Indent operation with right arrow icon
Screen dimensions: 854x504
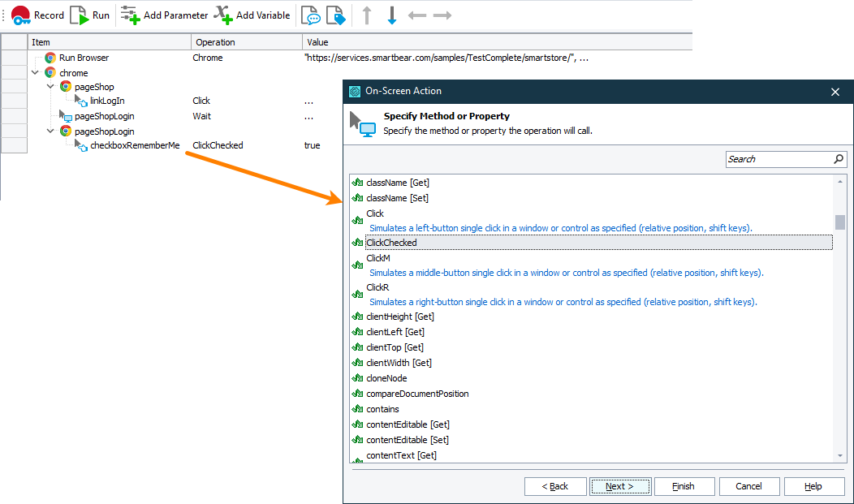coord(442,15)
